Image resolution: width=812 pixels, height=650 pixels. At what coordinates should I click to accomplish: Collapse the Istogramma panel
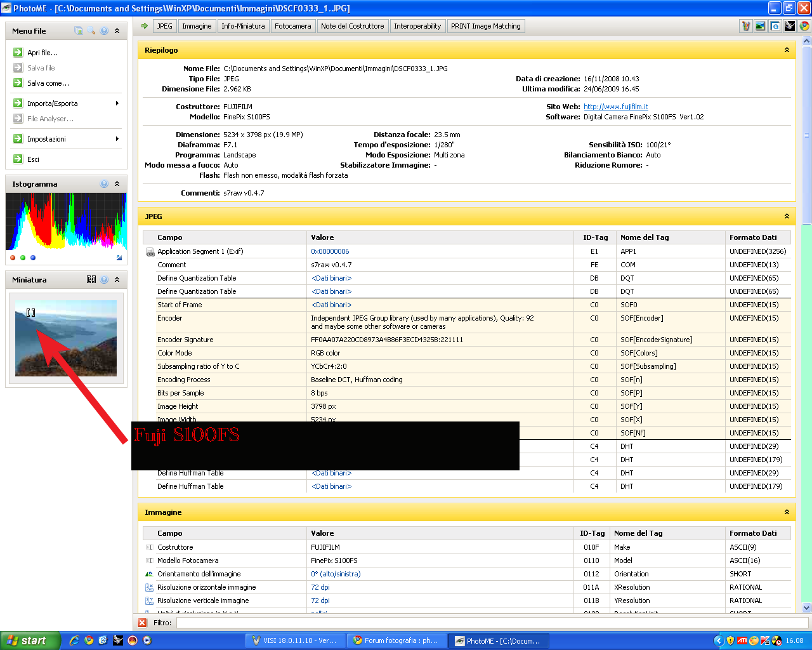117,183
